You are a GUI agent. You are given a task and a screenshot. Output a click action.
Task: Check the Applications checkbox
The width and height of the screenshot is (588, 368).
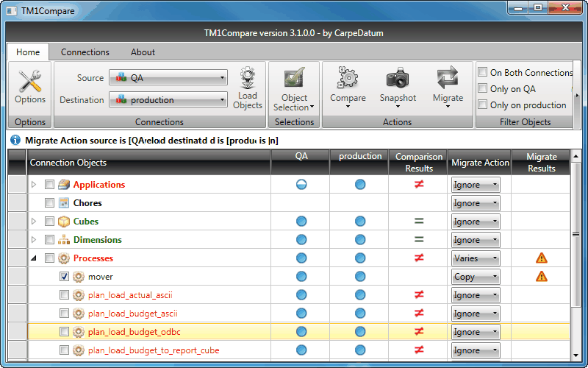(x=49, y=185)
